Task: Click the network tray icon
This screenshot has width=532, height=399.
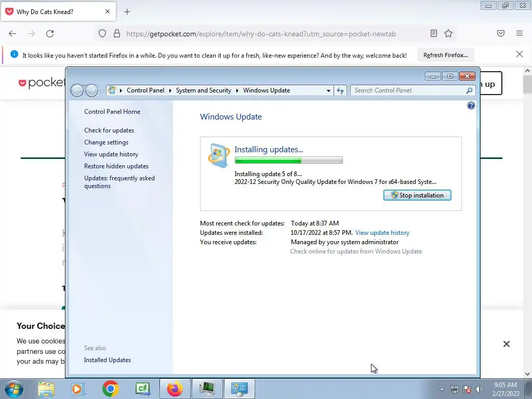Action: tap(454, 389)
